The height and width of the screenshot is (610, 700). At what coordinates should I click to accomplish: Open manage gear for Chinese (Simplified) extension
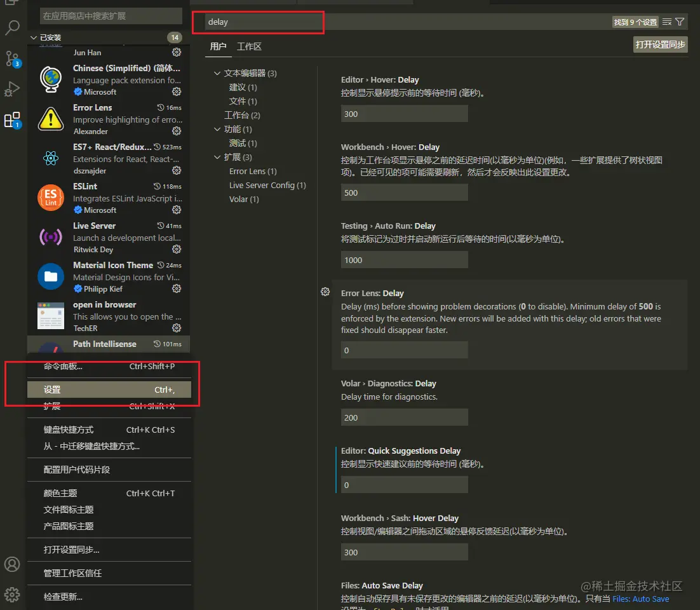pos(177,91)
